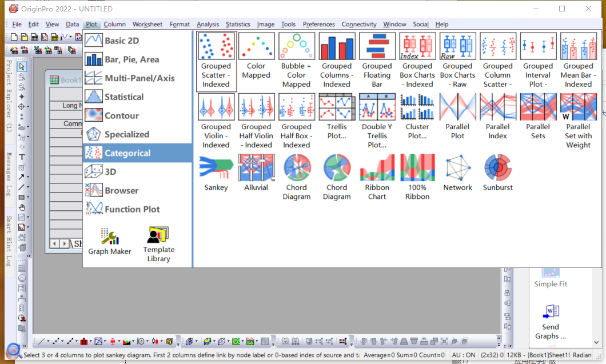
Task: Expand the Rectangle tool options dropdown
Action: click(28, 197)
